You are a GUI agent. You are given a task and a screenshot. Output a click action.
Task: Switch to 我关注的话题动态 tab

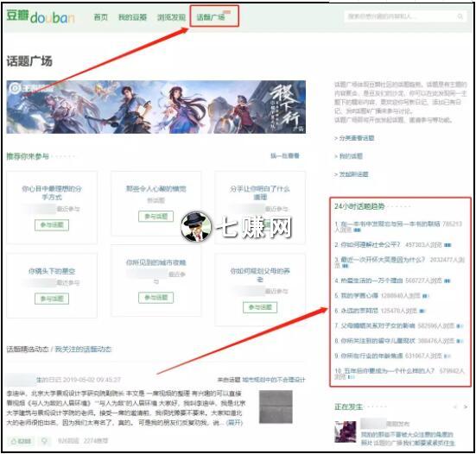pos(83,349)
